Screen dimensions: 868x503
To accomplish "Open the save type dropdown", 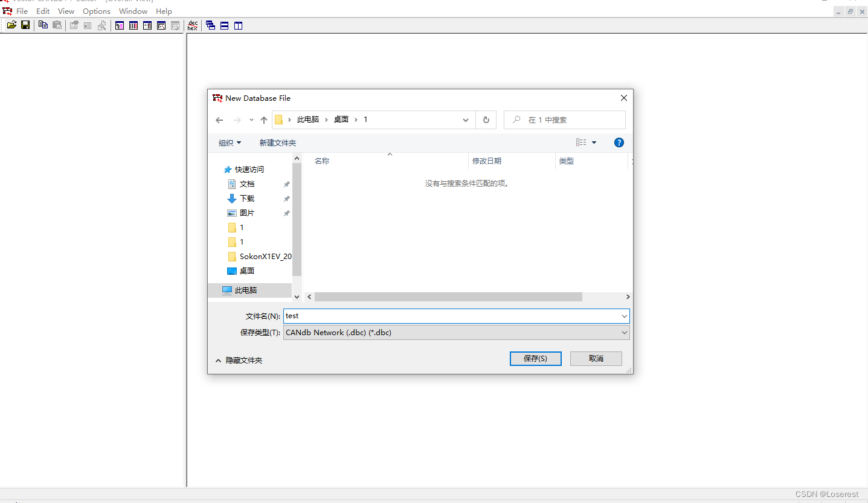I will [624, 333].
